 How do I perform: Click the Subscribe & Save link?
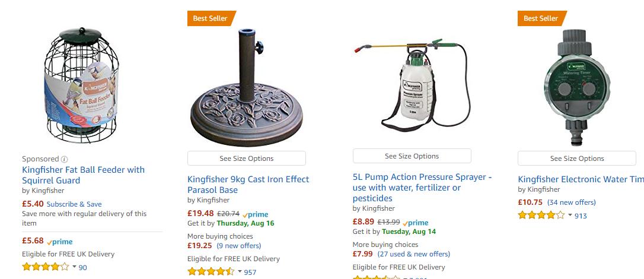point(74,204)
